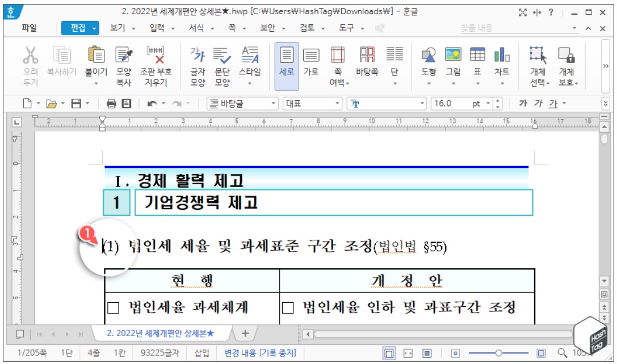This screenshot has width=617, height=364.
Task: Open the 입력 menu
Action: pos(157,28)
